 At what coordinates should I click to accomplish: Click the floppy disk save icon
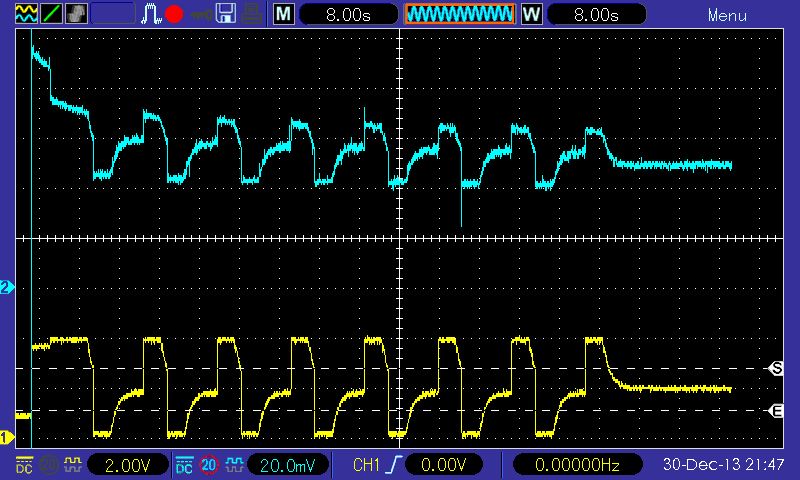pyautogui.click(x=226, y=14)
